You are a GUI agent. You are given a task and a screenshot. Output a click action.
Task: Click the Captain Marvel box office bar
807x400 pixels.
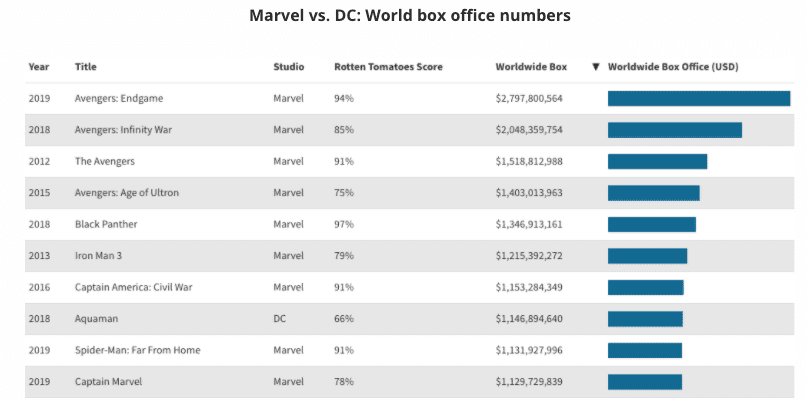point(644,382)
